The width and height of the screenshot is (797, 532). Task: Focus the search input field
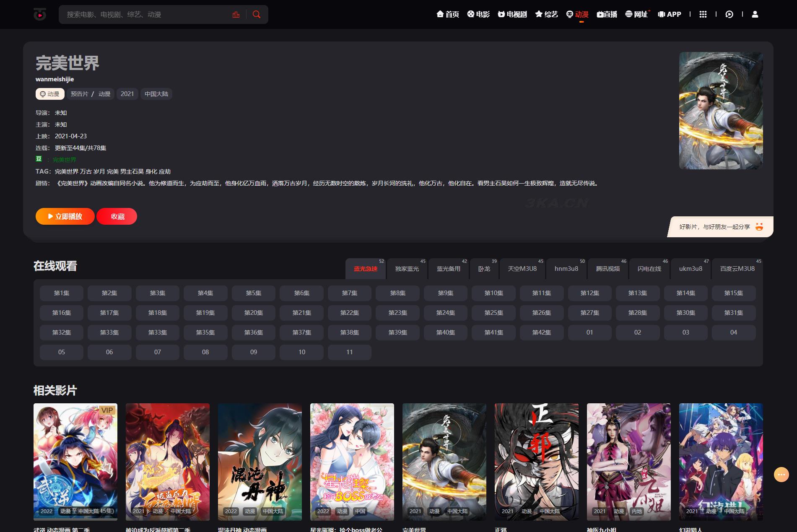pyautogui.click(x=147, y=15)
